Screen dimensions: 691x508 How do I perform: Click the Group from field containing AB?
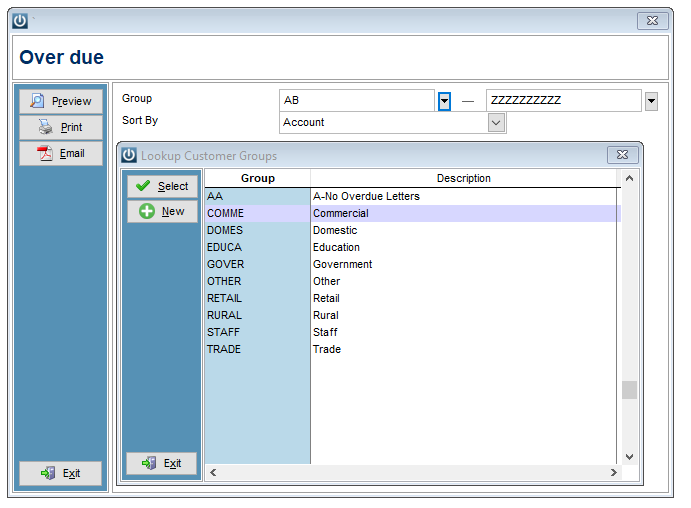point(357,100)
